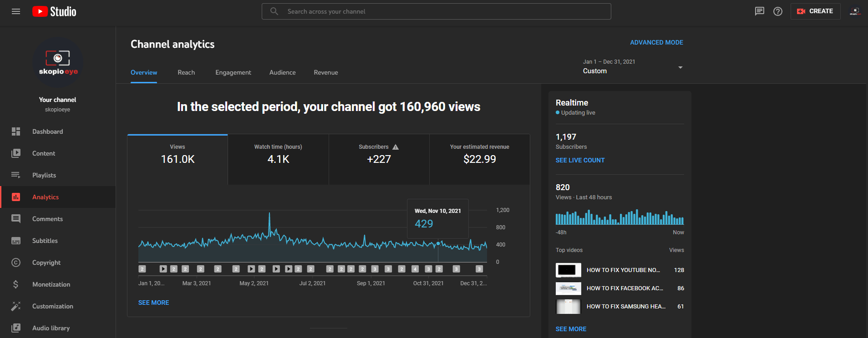
Task: Go to Dashboard in the sidebar
Action: coord(47,131)
